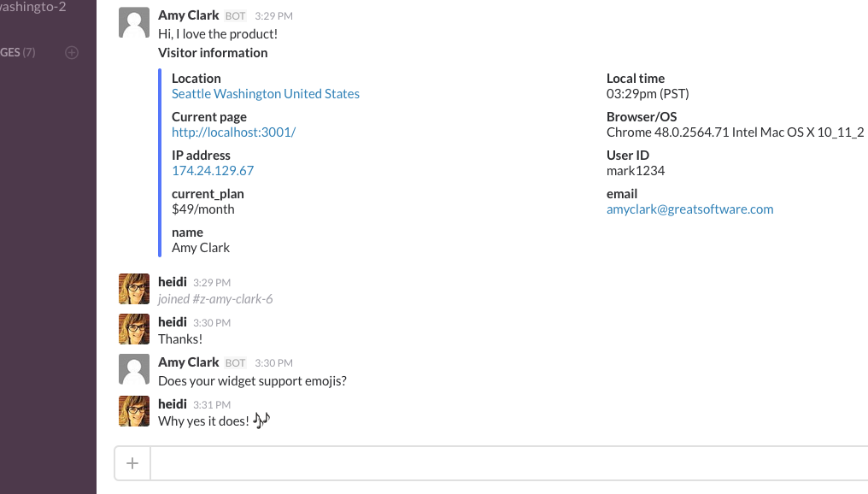This screenshot has height=494, width=868.
Task: Select the washingto-2 channel in sidebar
Action: click(x=33, y=7)
